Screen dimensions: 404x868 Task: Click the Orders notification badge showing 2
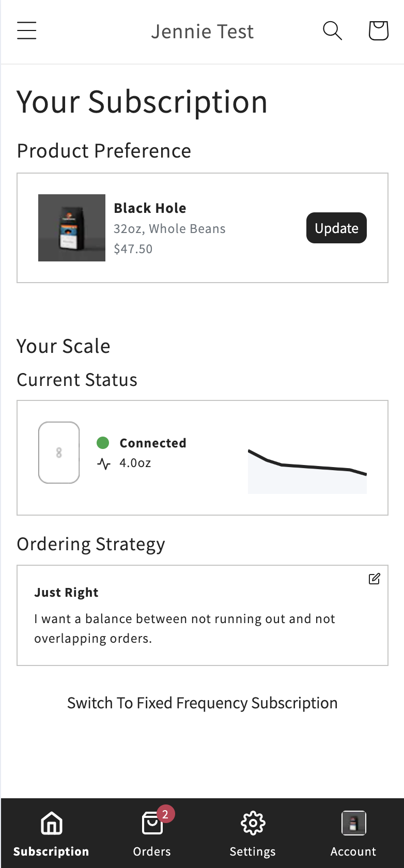click(x=165, y=815)
